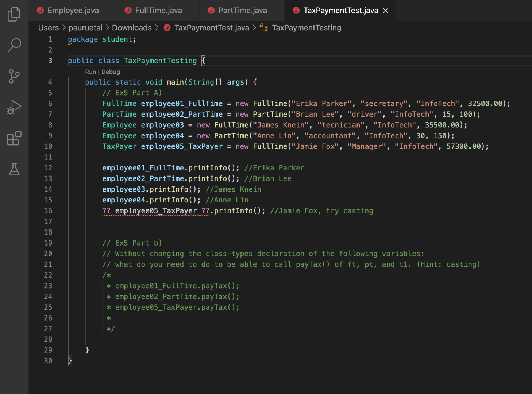This screenshot has height=394, width=532.
Task: Click the Java icon on Employee.java tab
Action: (x=41, y=11)
